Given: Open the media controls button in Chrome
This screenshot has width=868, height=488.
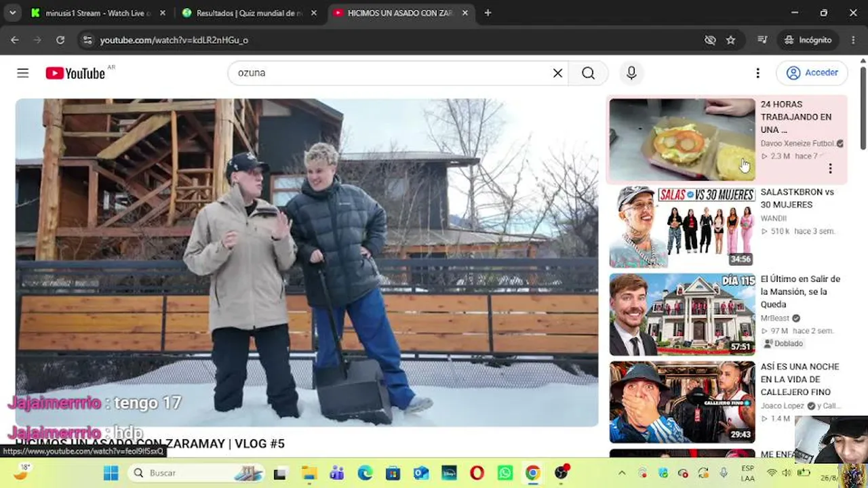Looking at the screenshot, I should [x=762, y=40].
